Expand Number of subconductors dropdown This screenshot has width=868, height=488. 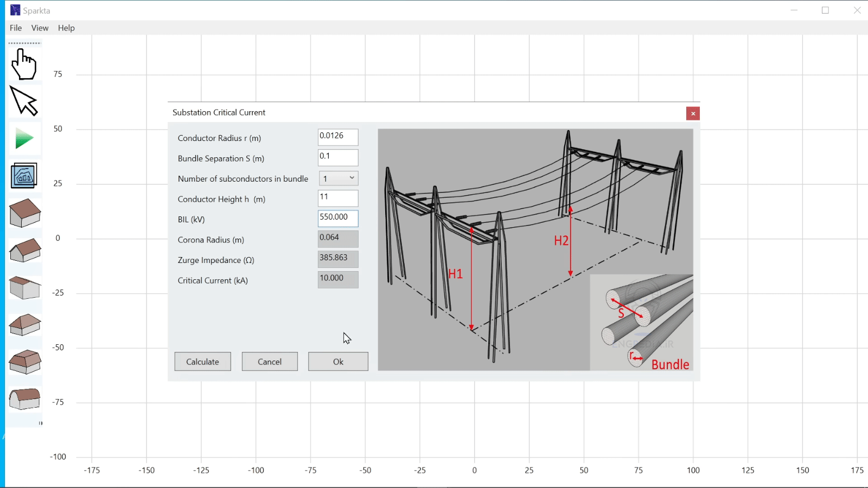point(338,178)
